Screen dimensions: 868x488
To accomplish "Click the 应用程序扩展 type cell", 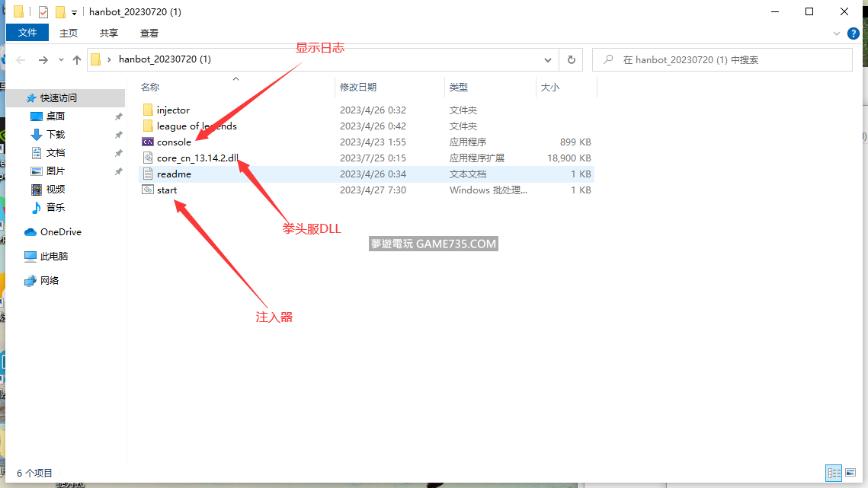I will [x=477, y=158].
